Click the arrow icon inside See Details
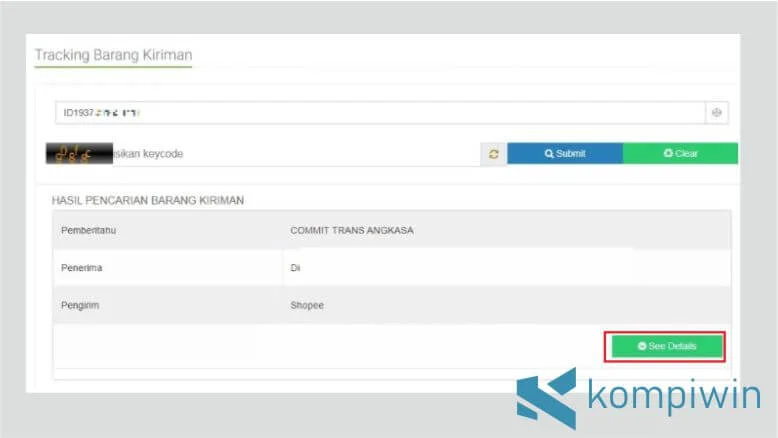Screen dimensions: 778x438 point(642,346)
